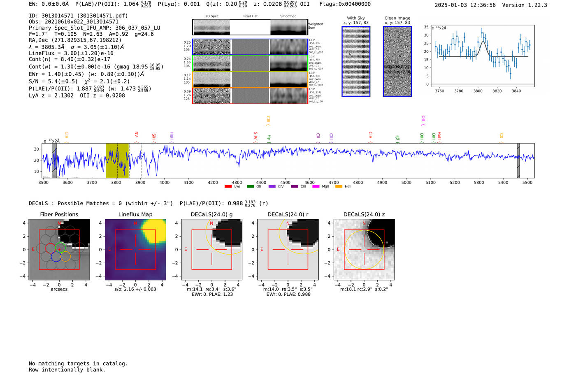
Task: Select the green-bordered 2D spectrum row
Action: point(250,63)
